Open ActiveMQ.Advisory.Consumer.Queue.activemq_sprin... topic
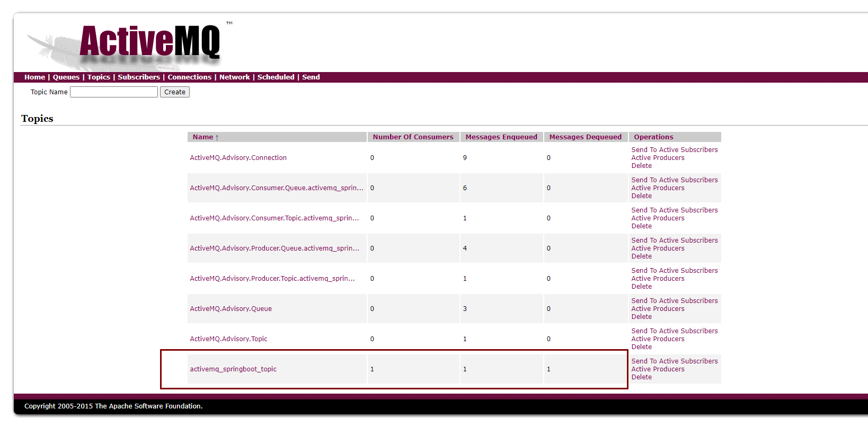This screenshot has width=868, height=445. (x=277, y=188)
